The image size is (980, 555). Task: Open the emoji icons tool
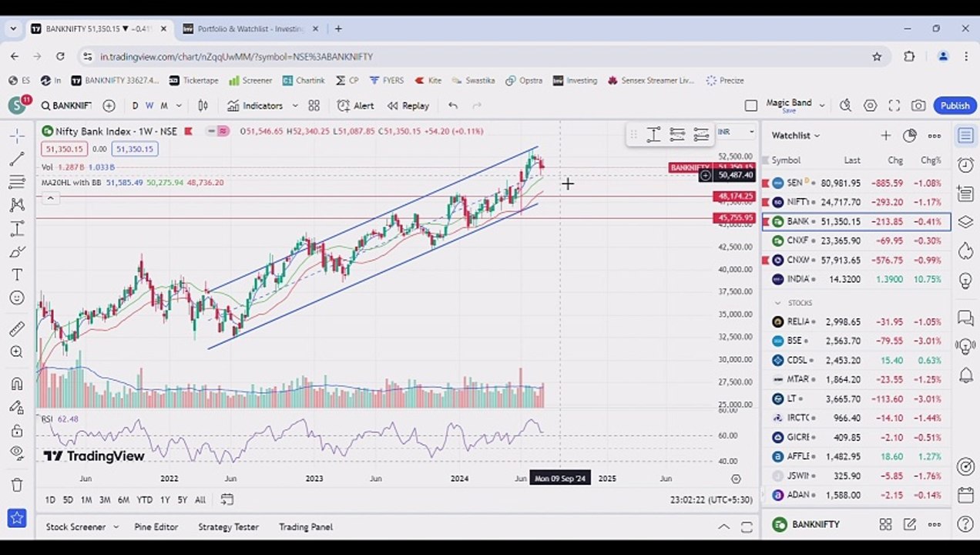tap(16, 298)
